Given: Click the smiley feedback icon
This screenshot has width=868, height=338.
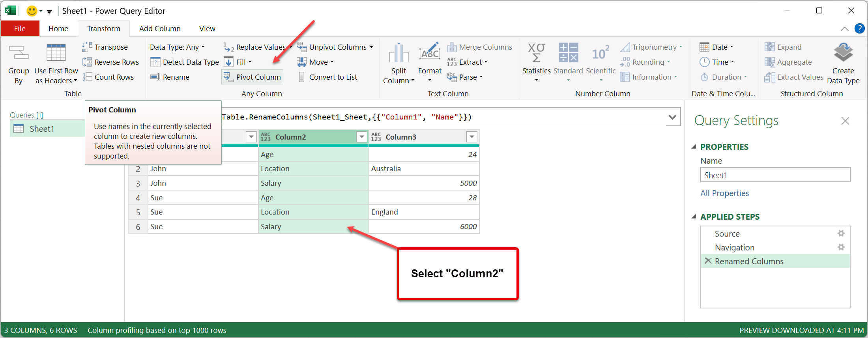Looking at the screenshot, I should (x=32, y=11).
